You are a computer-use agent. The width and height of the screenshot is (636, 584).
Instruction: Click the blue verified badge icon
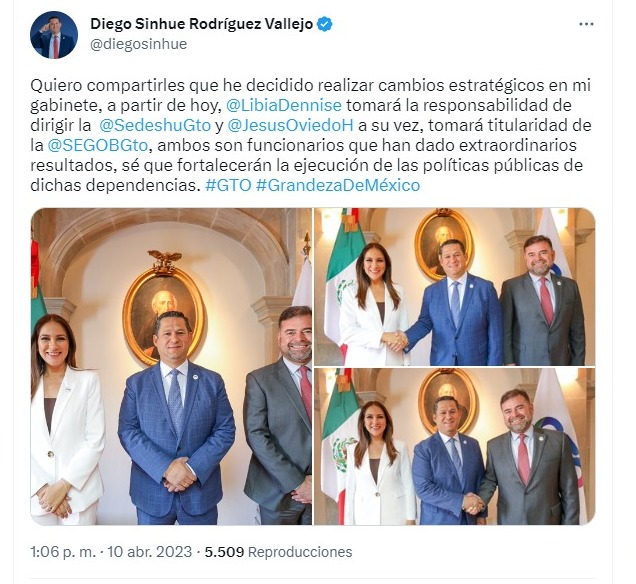click(324, 24)
